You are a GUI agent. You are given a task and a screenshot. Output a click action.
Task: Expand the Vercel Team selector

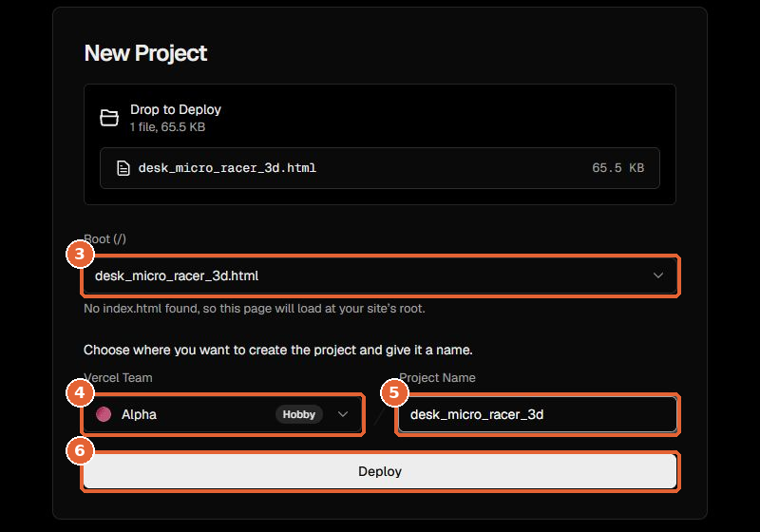tap(222, 414)
